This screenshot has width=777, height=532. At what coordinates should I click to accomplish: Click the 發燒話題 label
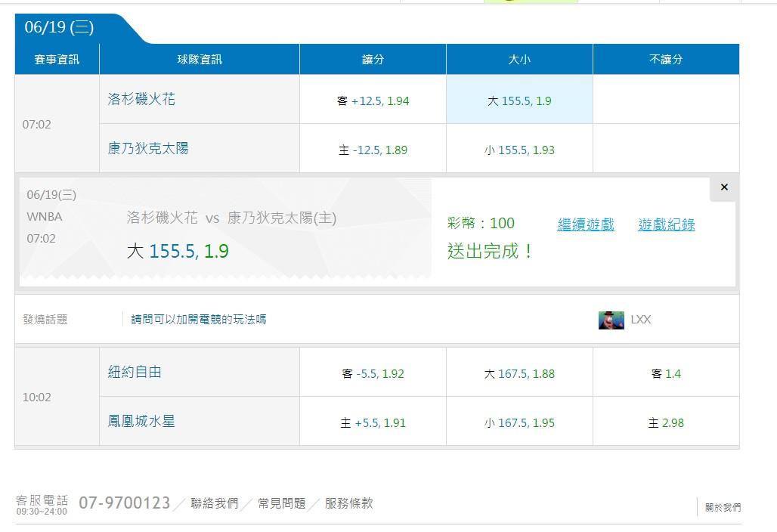[45, 320]
